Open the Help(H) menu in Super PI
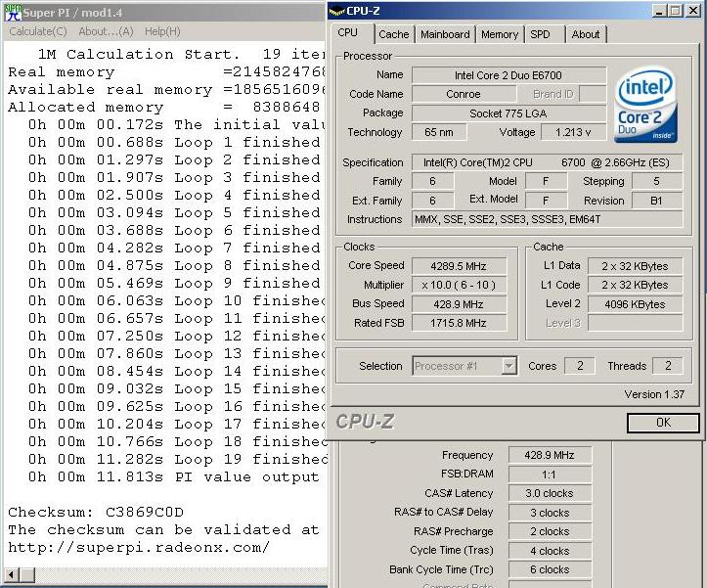 (162, 31)
